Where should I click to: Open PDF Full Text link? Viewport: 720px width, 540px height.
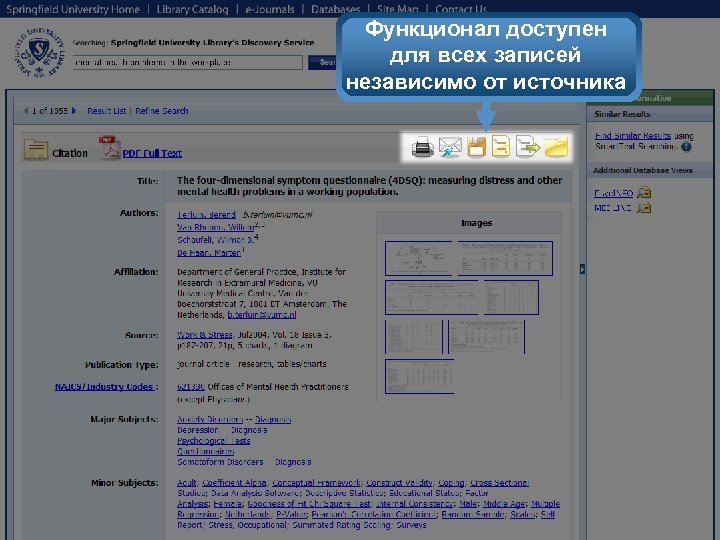coord(152,153)
